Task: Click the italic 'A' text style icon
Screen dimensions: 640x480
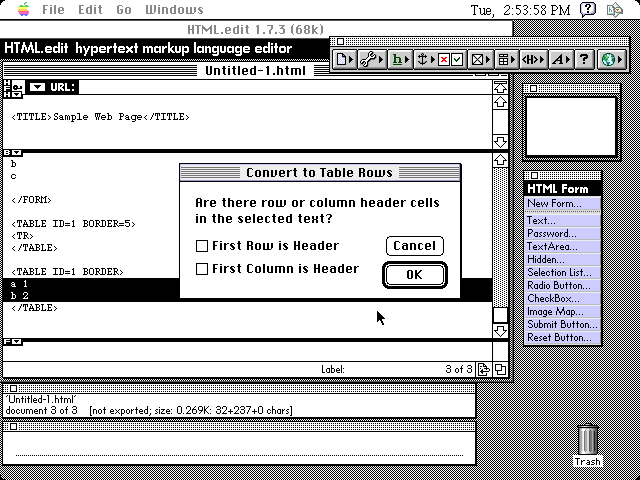Action: (x=559, y=60)
